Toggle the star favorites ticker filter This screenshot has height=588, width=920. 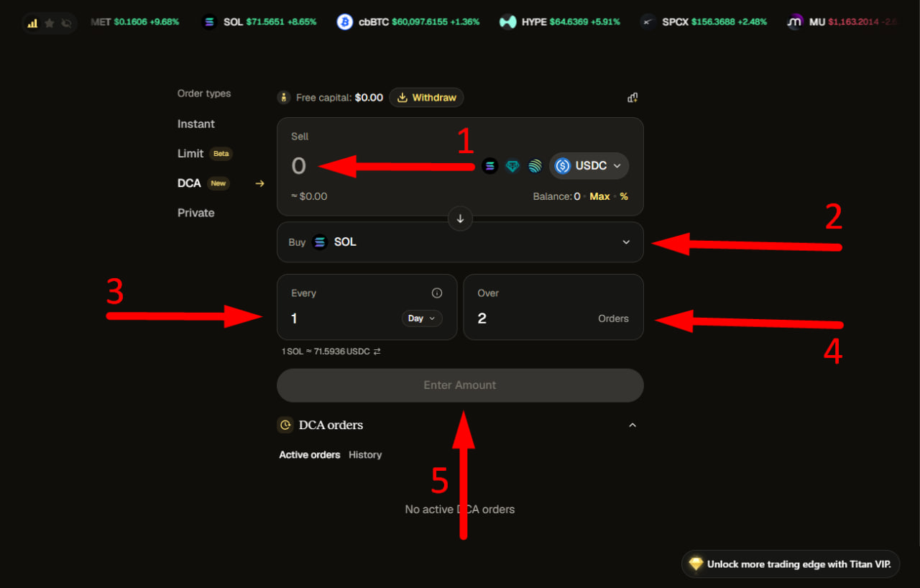click(50, 23)
